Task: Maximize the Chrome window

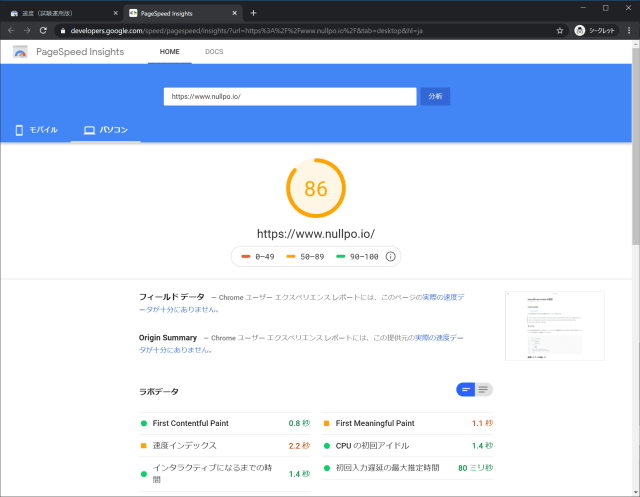Action: coord(606,8)
